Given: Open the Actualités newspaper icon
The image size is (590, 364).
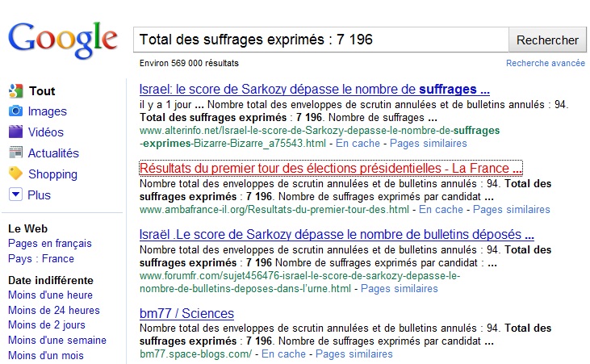Looking at the screenshot, I should 15,153.
